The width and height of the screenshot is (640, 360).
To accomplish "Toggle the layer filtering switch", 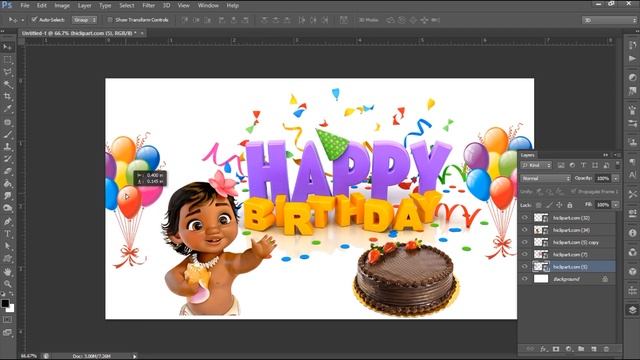I will coord(617,165).
